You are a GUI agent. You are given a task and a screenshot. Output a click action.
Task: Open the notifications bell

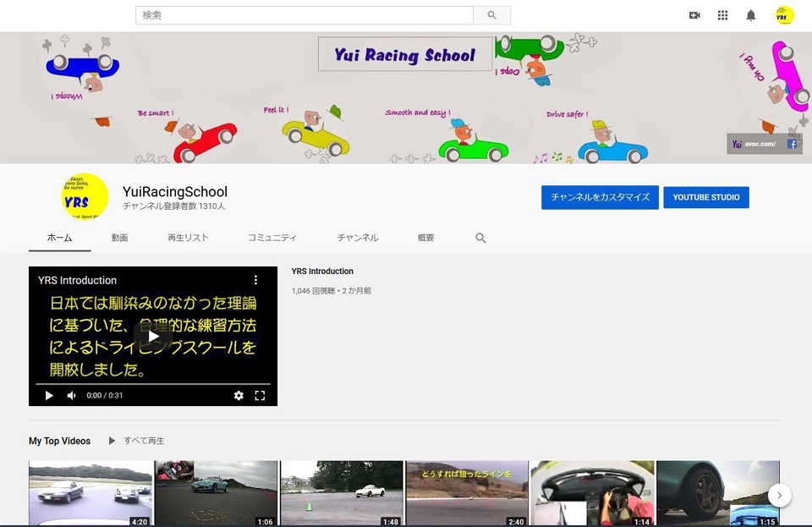(x=750, y=15)
